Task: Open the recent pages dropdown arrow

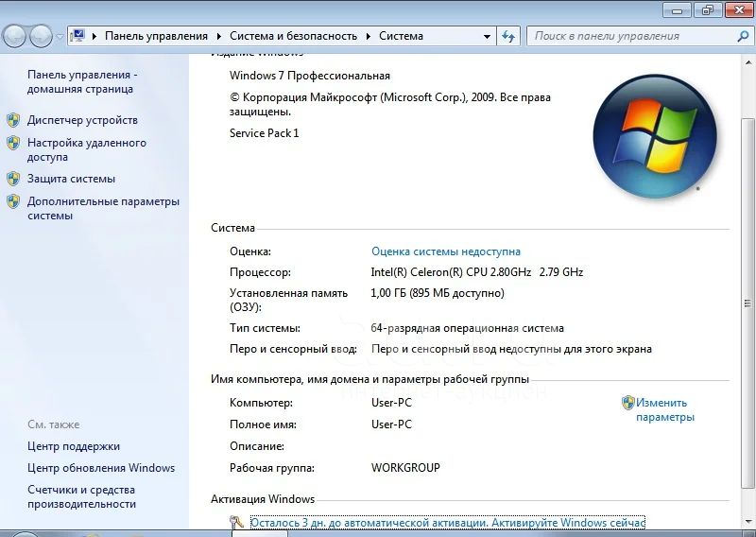Action: 60,37
